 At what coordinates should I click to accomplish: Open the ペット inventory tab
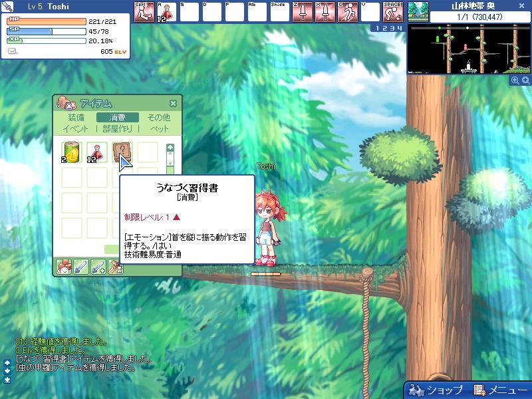[159, 128]
